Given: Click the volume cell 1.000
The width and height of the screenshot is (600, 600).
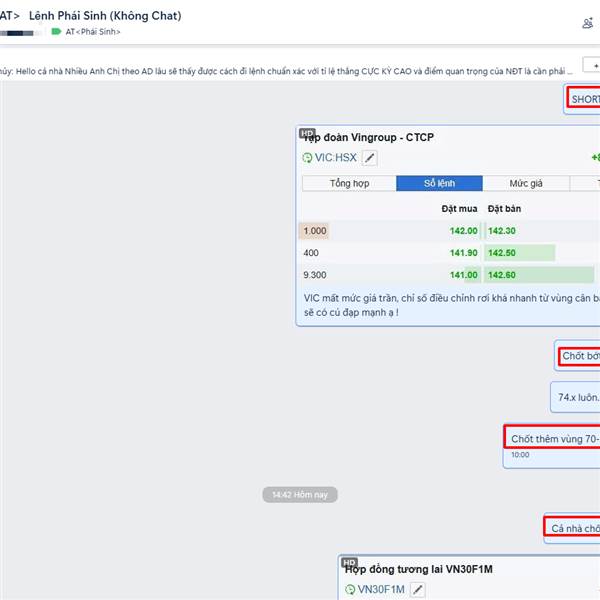Looking at the screenshot, I should [315, 231].
